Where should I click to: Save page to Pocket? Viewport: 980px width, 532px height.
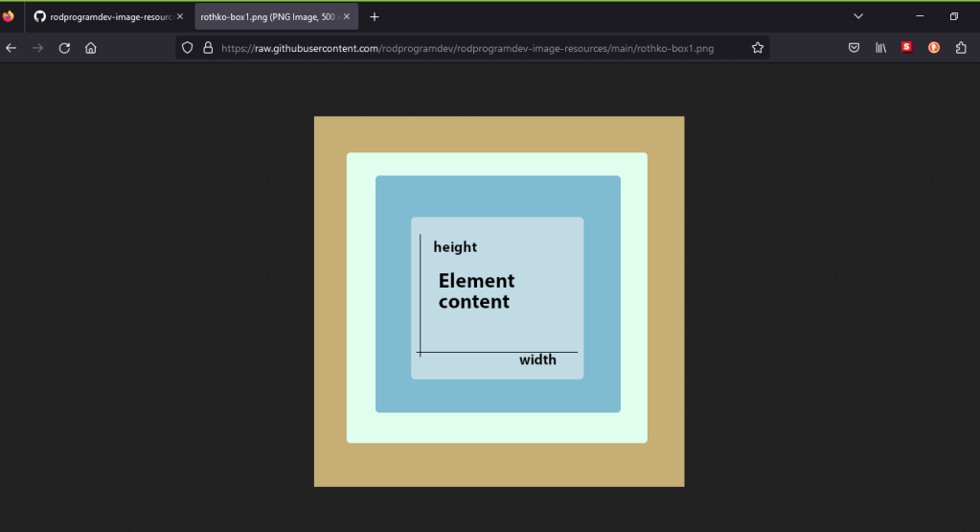click(x=854, y=48)
